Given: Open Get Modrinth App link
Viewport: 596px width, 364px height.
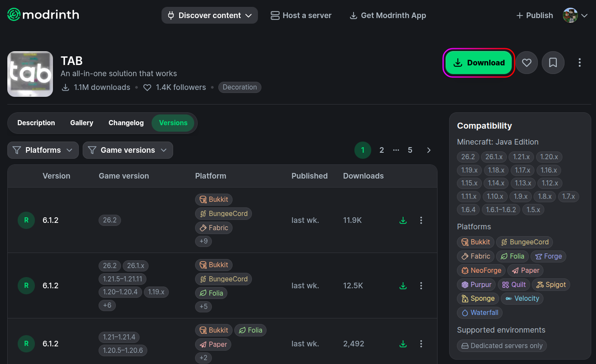Looking at the screenshot, I should click(388, 15).
